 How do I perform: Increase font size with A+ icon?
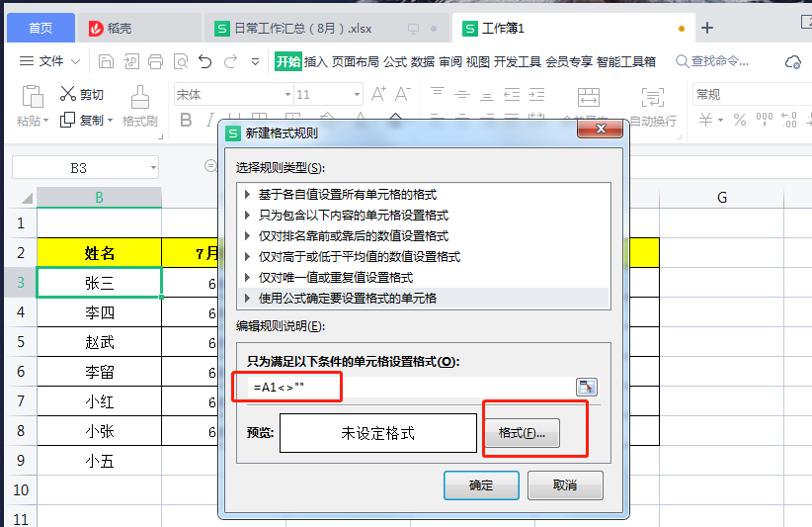pyautogui.click(x=378, y=94)
